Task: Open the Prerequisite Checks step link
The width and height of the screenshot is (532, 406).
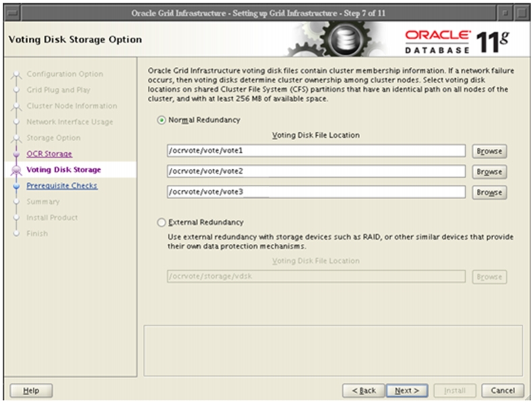Action: pyautogui.click(x=62, y=186)
